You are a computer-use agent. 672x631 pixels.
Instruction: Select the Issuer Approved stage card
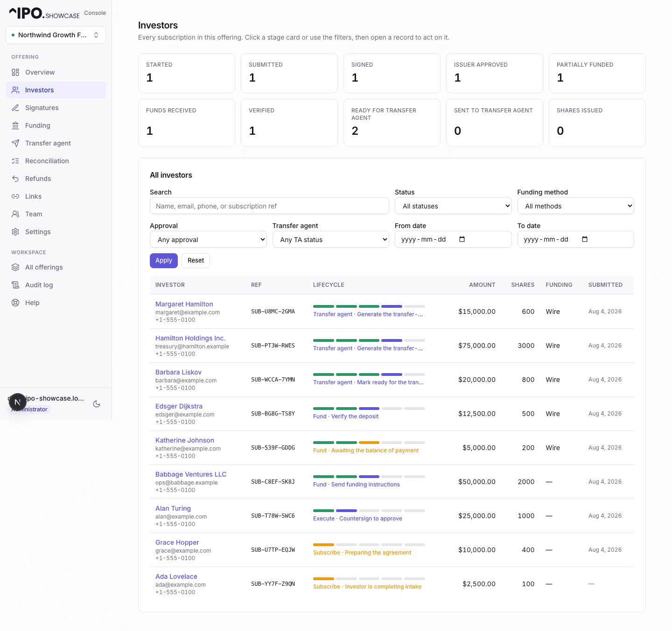coord(495,73)
